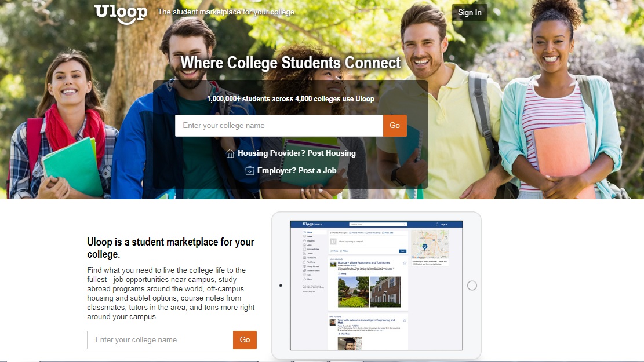The height and width of the screenshot is (362, 644).
Task: Click the orange Go button in the hero
Action: point(395,126)
